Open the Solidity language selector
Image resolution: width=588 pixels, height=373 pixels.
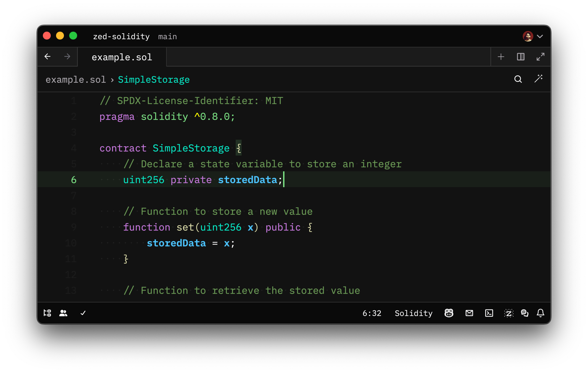(x=413, y=313)
